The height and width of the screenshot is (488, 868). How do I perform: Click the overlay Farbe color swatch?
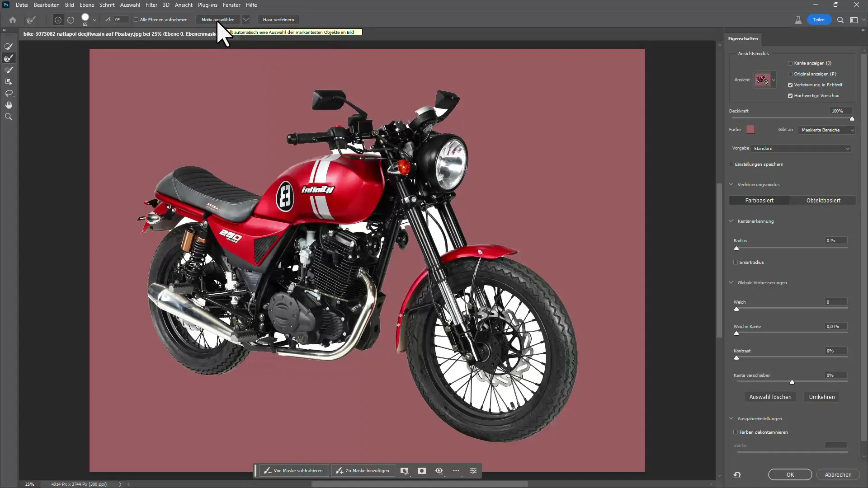coord(750,130)
